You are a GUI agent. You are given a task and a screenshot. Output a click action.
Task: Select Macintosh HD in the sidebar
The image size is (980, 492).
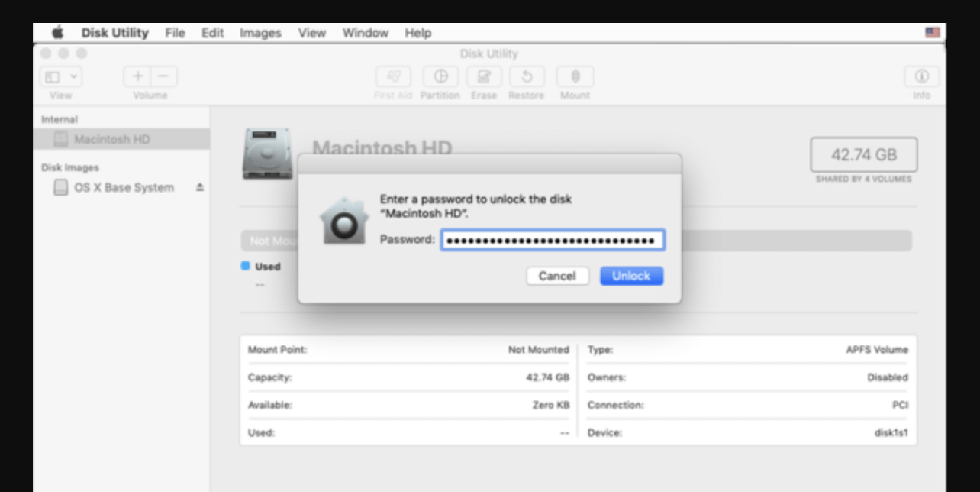coord(105,139)
